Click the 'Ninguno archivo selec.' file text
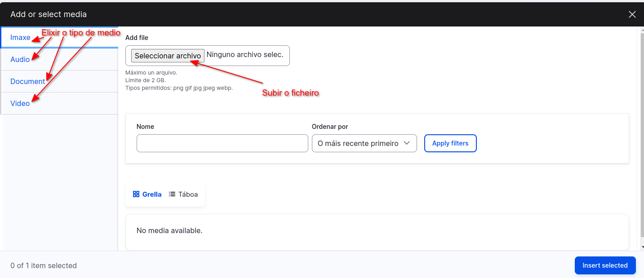This screenshot has width=644, height=278. click(x=245, y=55)
